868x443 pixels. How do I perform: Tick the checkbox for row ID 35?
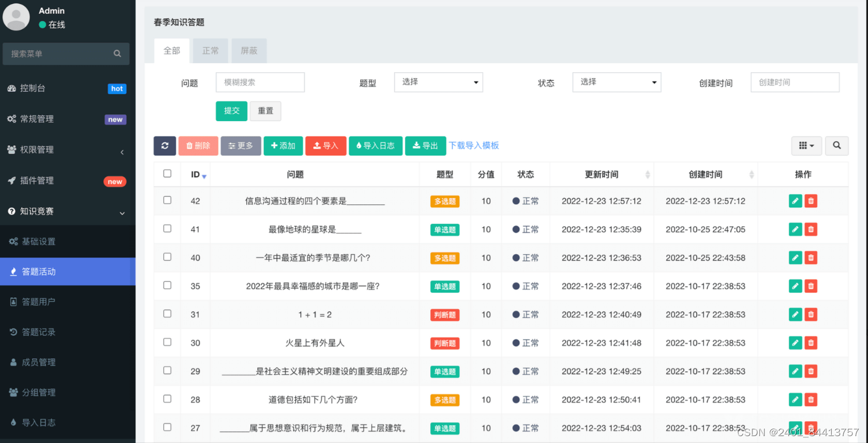click(x=167, y=285)
